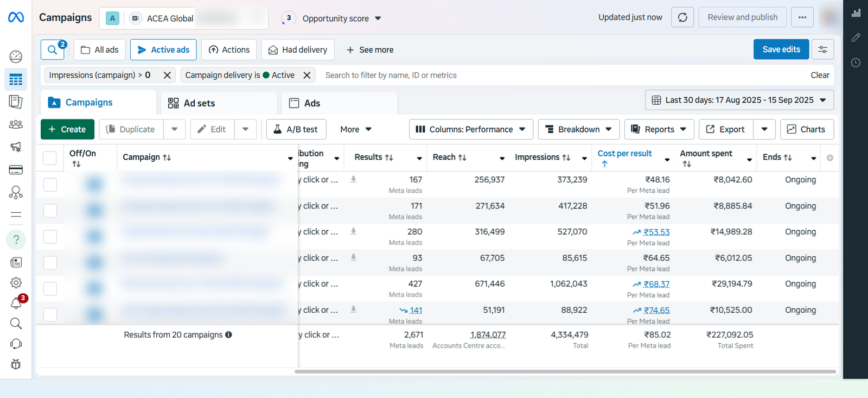Click the horizontal scrollbar under the table
This screenshot has width=868, height=398.
point(564,372)
